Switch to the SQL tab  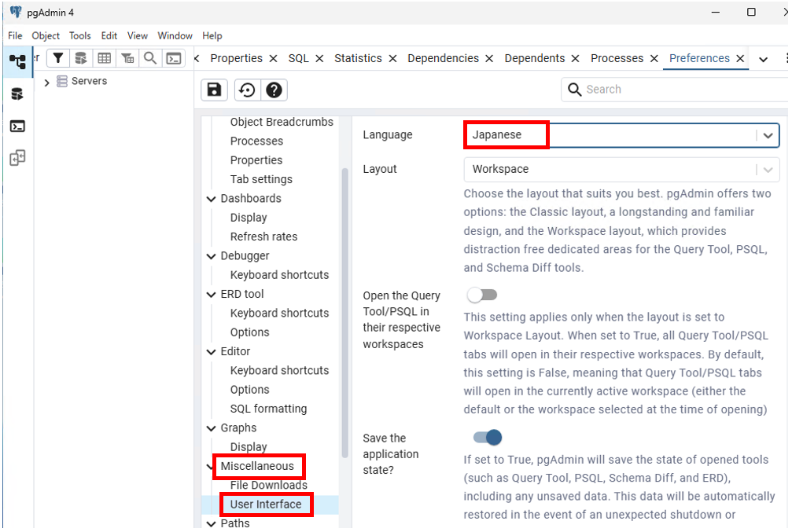click(299, 59)
